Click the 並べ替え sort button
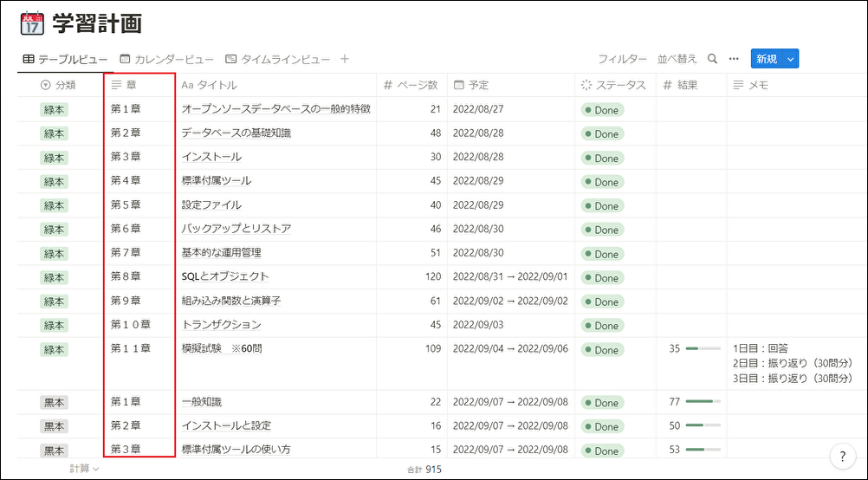The width and height of the screenshot is (868, 480). (x=677, y=59)
